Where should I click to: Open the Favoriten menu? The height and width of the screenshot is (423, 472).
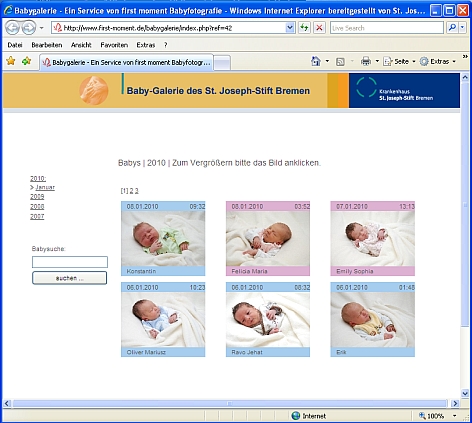114,45
